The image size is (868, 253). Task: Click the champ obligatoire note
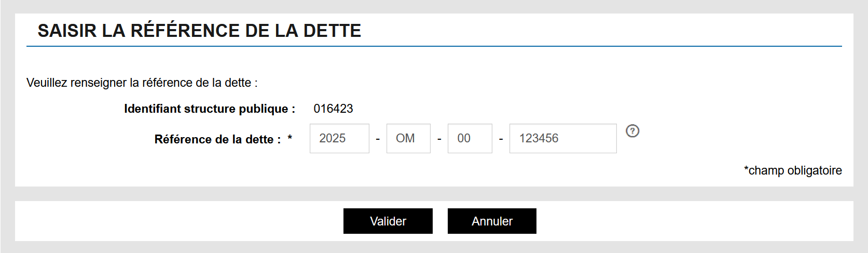tap(793, 170)
